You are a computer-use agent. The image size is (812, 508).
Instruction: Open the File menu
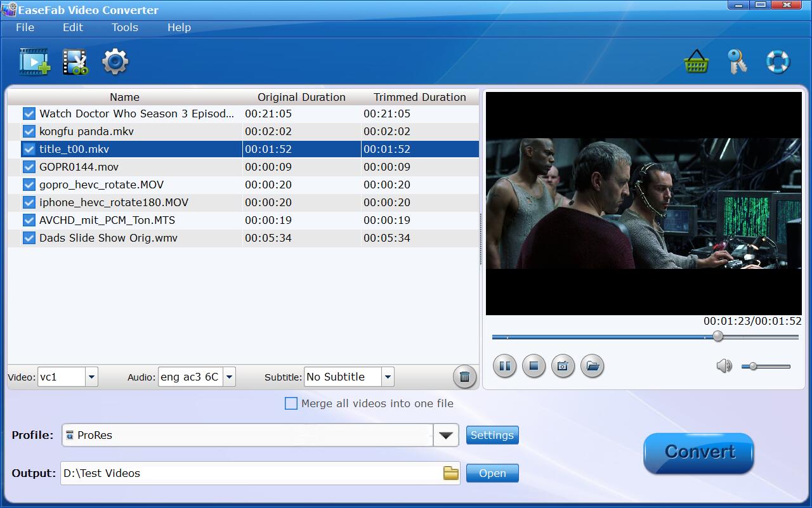pos(25,27)
